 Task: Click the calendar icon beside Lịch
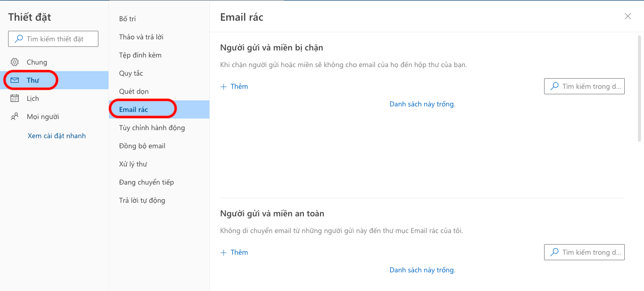click(x=15, y=98)
